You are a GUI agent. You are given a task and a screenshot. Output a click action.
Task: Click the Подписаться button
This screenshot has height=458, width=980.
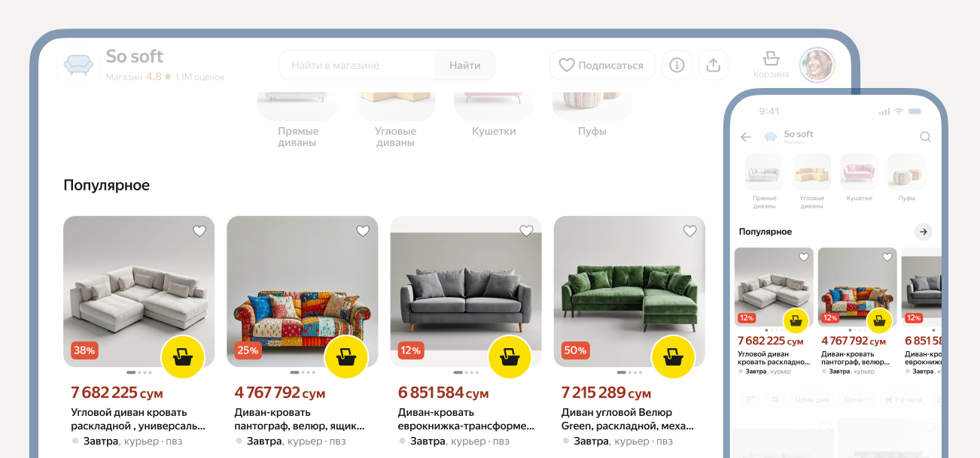click(x=602, y=65)
